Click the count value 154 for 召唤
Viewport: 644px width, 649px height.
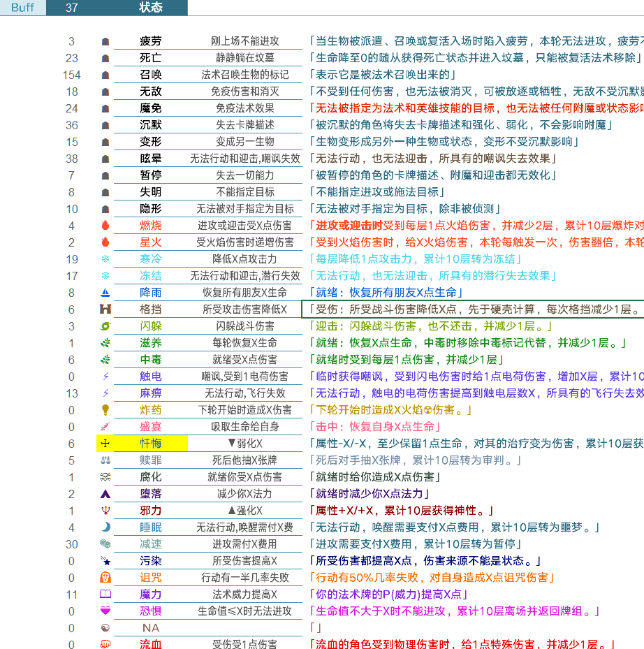(71, 76)
